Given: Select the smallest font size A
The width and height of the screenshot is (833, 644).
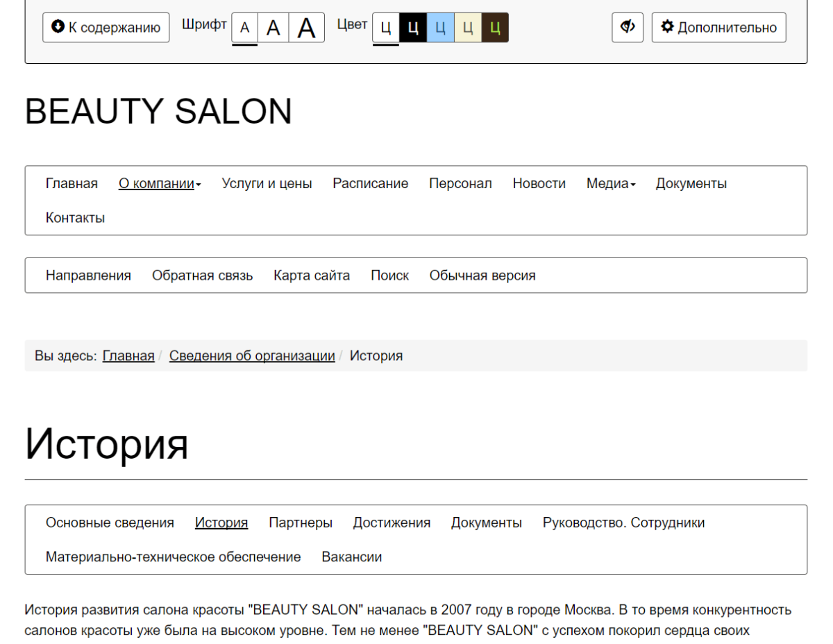Looking at the screenshot, I should [244, 28].
